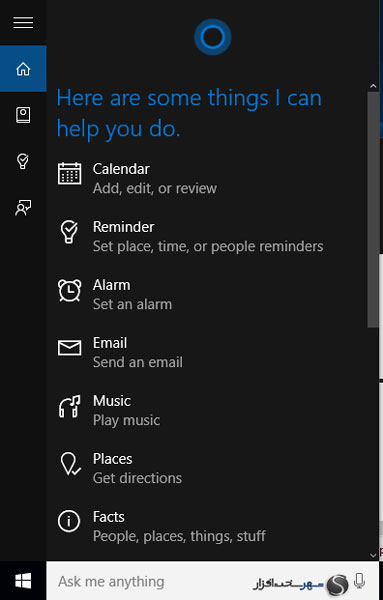Viewport: 383px width, 600px height.
Task: Click the vertical scrollbar thumb
Action: [373, 210]
